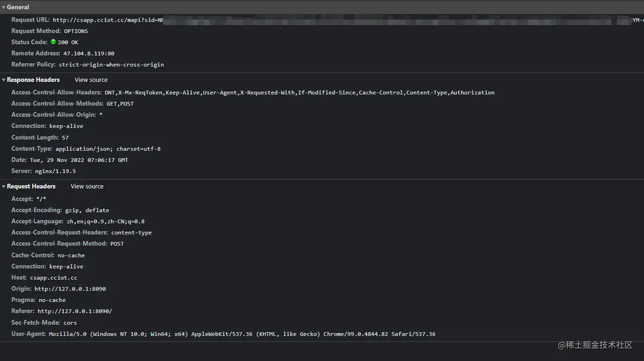Screen dimensions: 644x361
Task: Select Access-Control-Allow-Methods value GET,POST
Action: click(x=120, y=104)
